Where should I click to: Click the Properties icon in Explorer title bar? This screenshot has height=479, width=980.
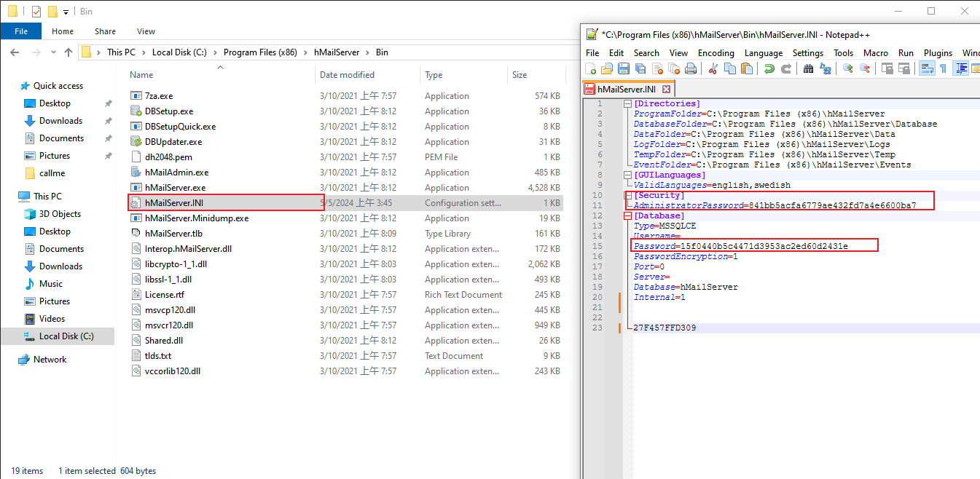(x=36, y=12)
